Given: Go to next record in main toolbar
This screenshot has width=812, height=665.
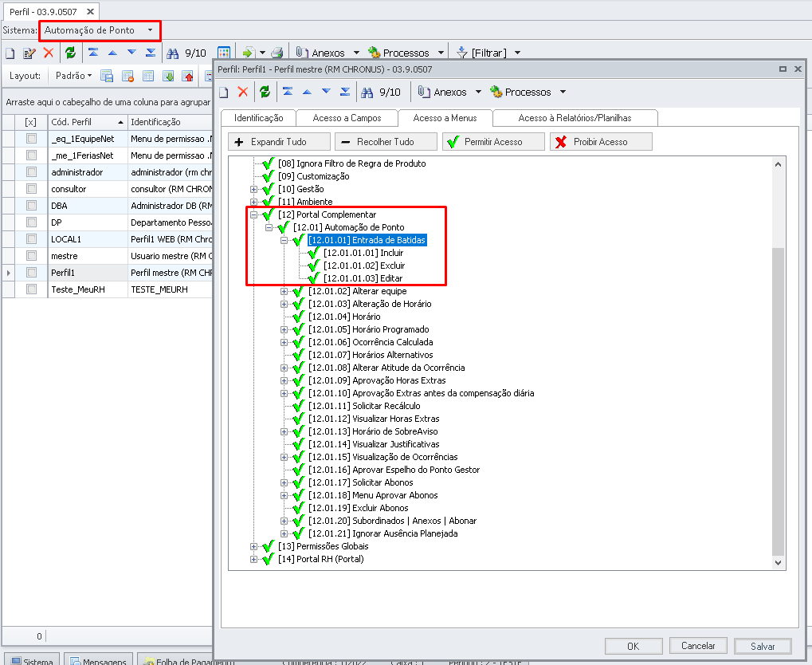Looking at the screenshot, I should click(131, 53).
